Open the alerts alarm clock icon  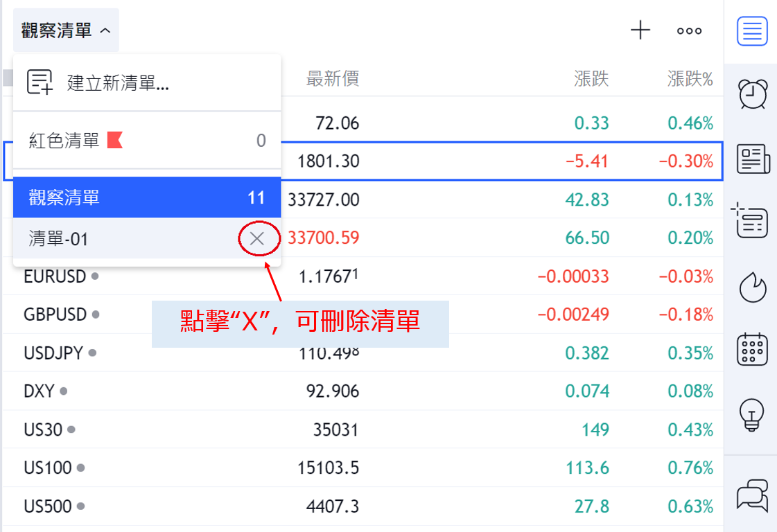tap(753, 93)
